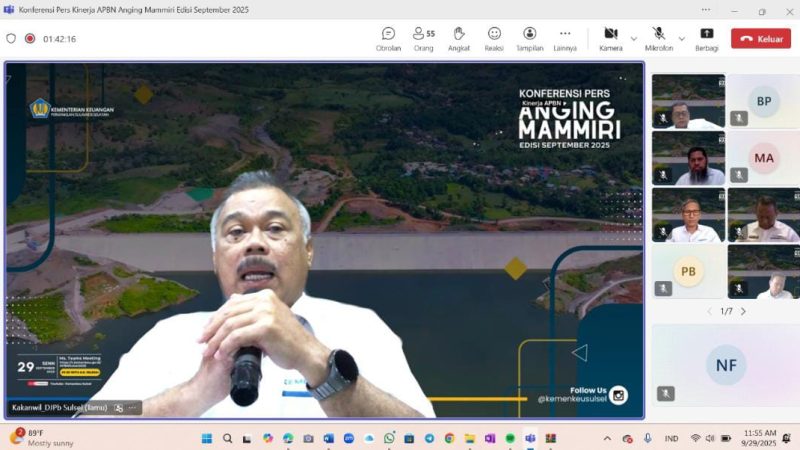Select the NF participant tile

click(725, 365)
